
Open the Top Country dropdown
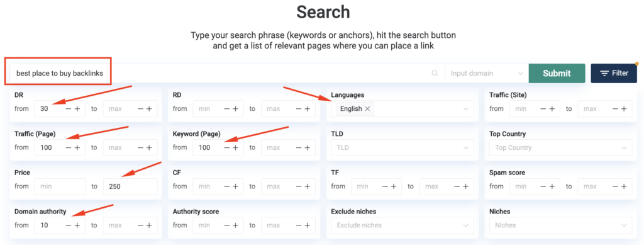coord(560,147)
